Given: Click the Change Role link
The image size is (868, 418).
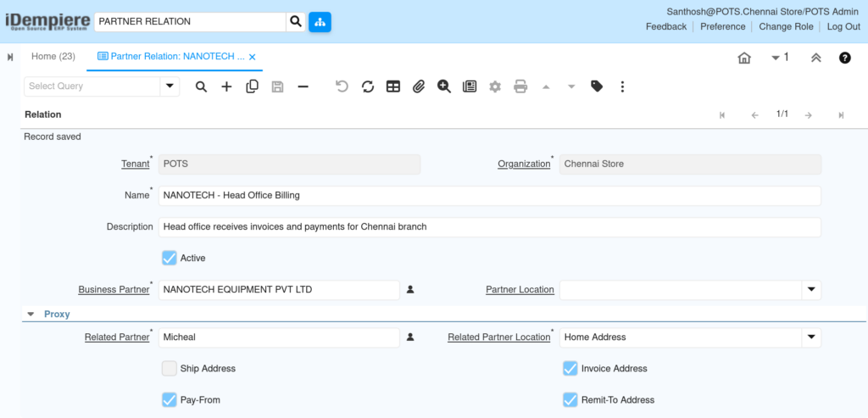Looking at the screenshot, I should pos(786,26).
